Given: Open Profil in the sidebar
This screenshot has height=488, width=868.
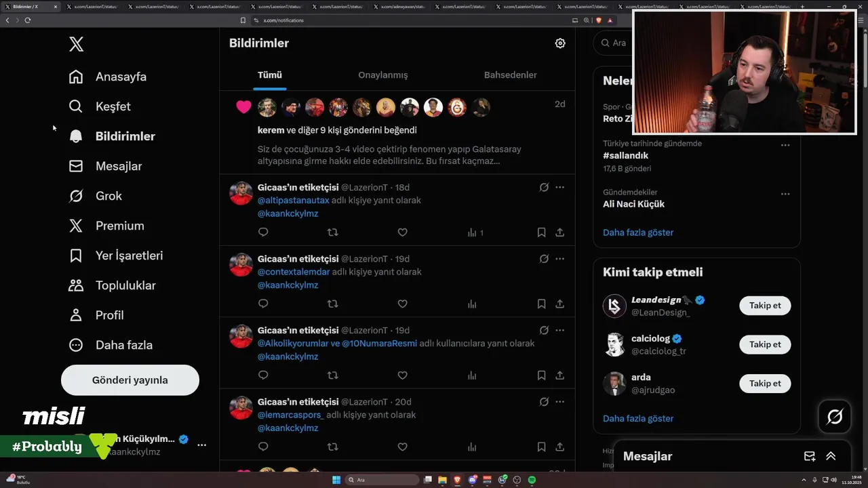Looking at the screenshot, I should tap(96, 315).
